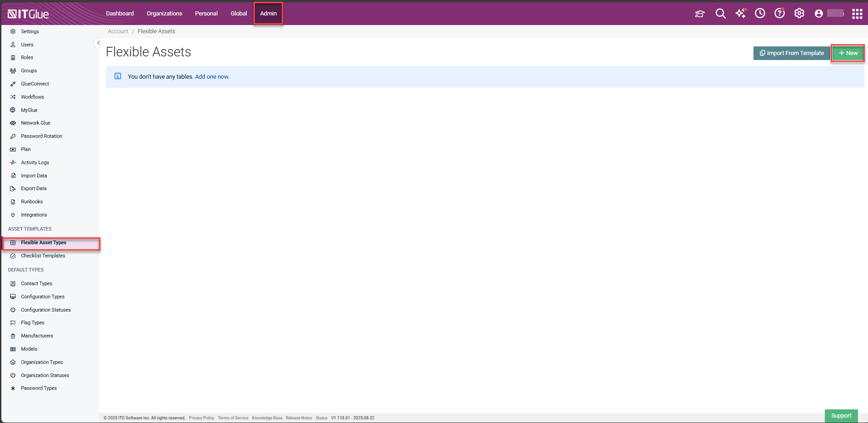
Task: Select the Admin tab
Action: (x=268, y=13)
